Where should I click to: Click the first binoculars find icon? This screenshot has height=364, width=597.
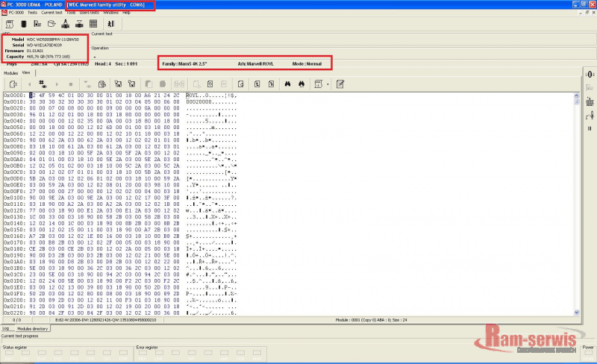click(x=285, y=84)
